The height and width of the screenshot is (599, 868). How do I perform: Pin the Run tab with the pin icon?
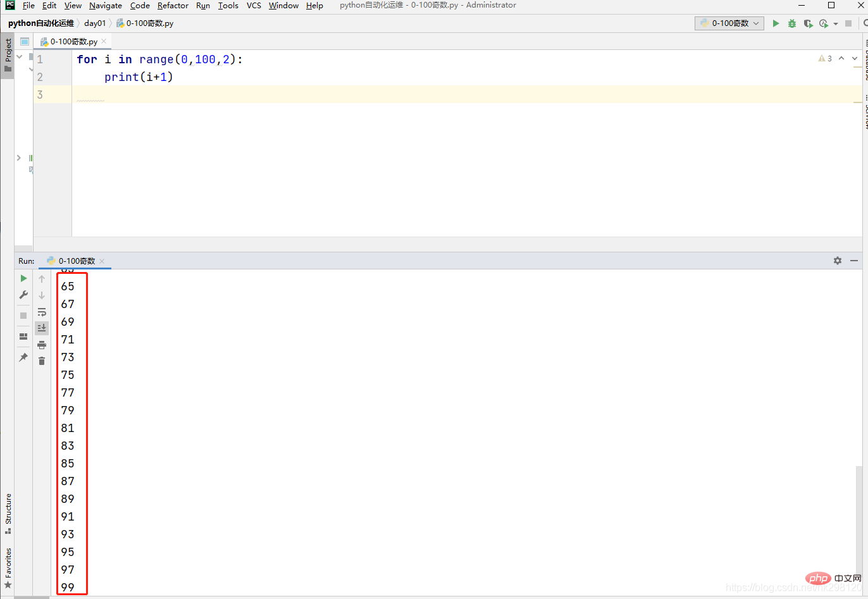tap(23, 357)
